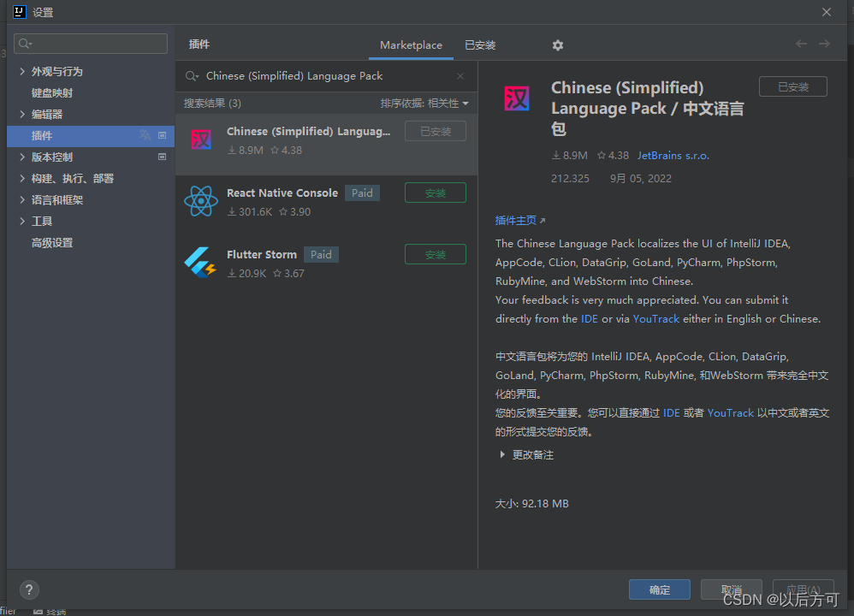Viewport: 854px width, 616px height.
Task: Click the plugin search magnifier icon
Action: pyautogui.click(x=192, y=76)
